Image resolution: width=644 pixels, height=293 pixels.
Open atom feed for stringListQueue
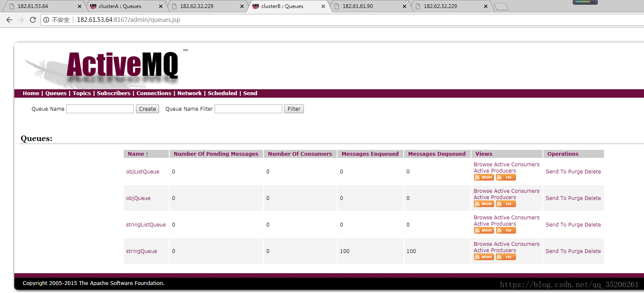484,230
